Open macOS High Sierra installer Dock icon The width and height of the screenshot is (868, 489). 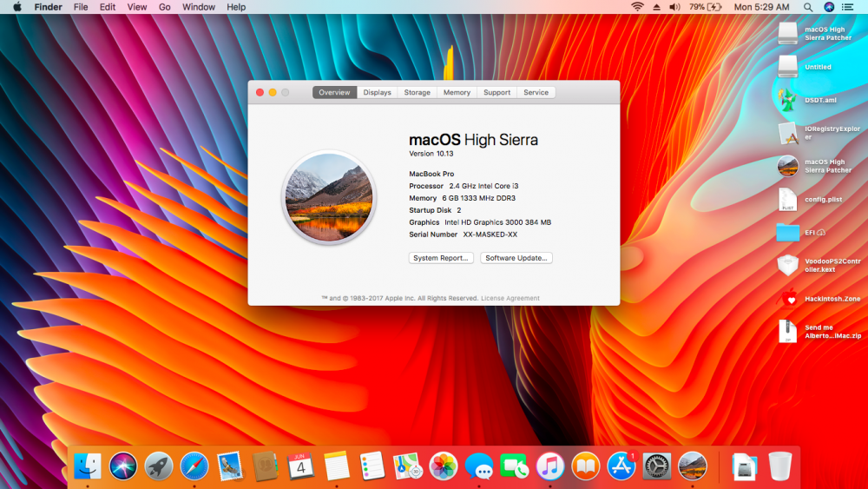tap(692, 466)
